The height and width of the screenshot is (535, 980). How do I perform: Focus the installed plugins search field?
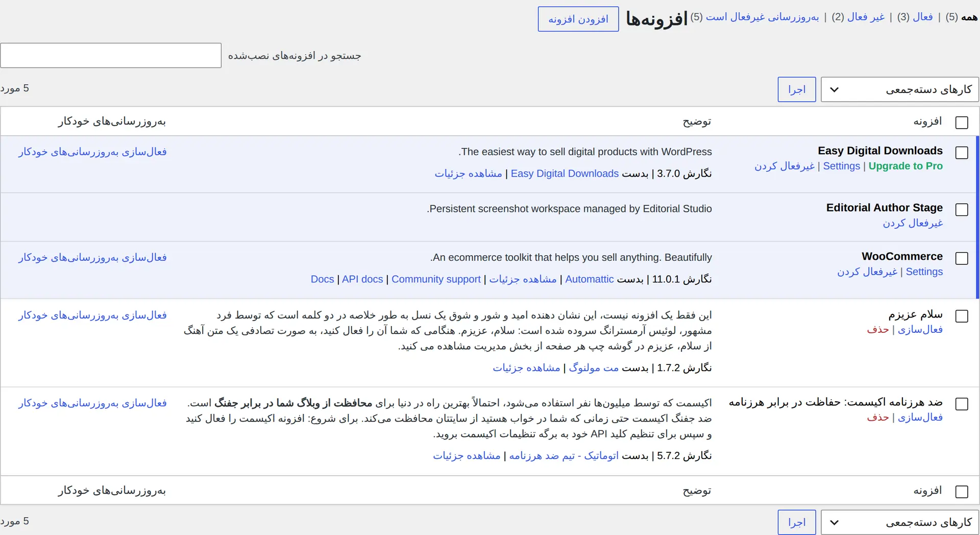pyautogui.click(x=111, y=56)
